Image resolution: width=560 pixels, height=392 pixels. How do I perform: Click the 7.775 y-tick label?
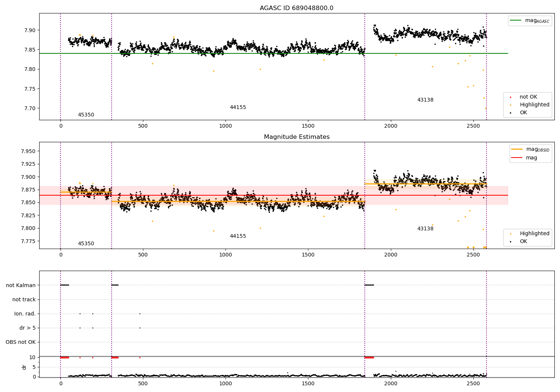(28, 241)
